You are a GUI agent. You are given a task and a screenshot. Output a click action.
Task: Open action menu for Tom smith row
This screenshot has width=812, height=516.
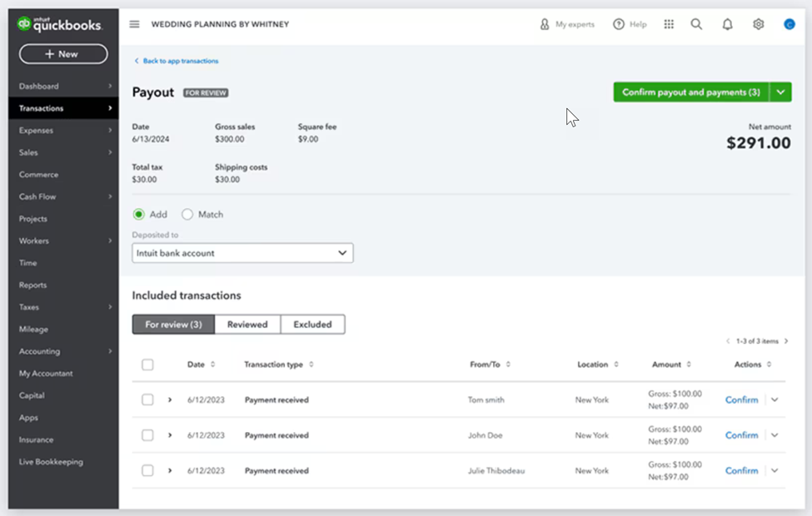tap(775, 399)
